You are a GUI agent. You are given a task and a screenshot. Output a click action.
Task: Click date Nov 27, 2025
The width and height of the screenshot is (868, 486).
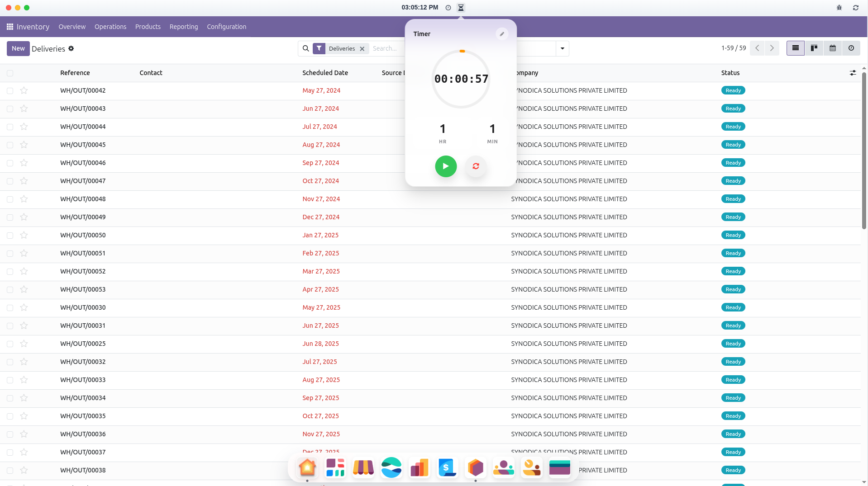(321, 434)
